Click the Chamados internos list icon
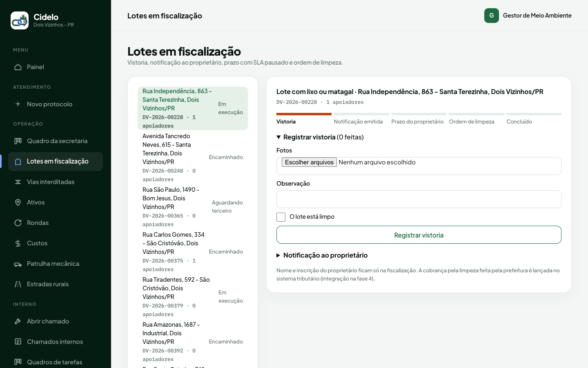588x368 pixels. click(18, 341)
